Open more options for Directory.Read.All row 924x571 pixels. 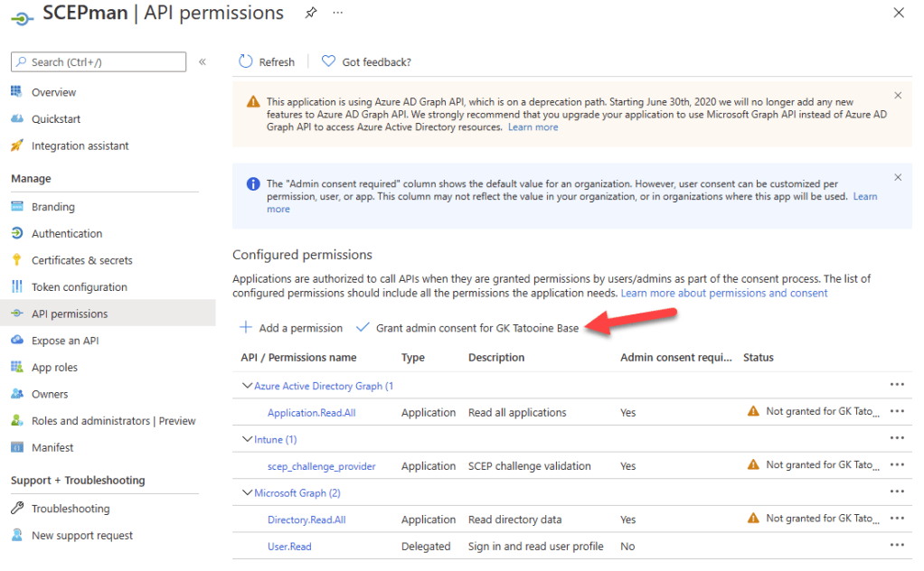coord(897,519)
